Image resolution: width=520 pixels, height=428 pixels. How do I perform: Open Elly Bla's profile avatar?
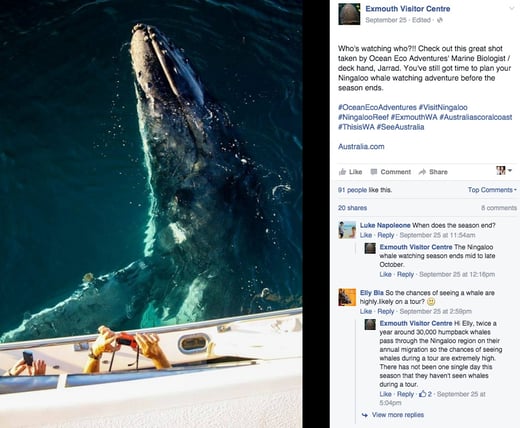pos(347,297)
